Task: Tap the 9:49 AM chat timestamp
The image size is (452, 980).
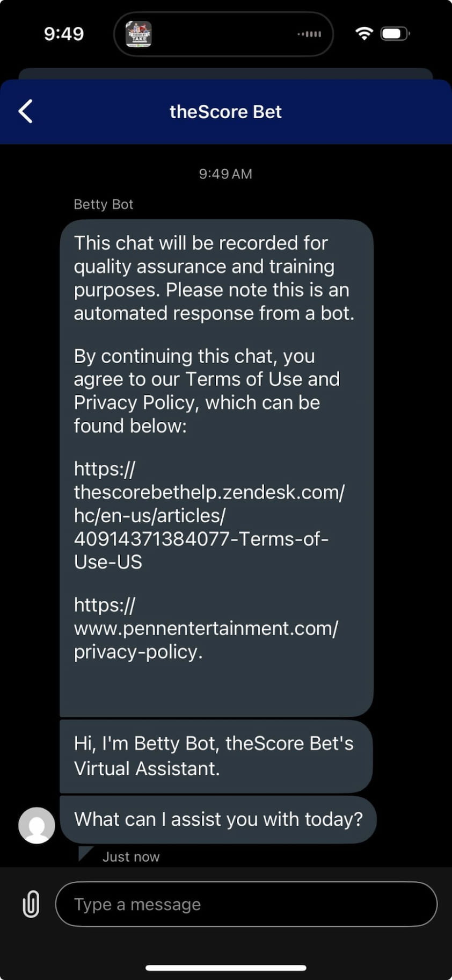Action: [225, 174]
